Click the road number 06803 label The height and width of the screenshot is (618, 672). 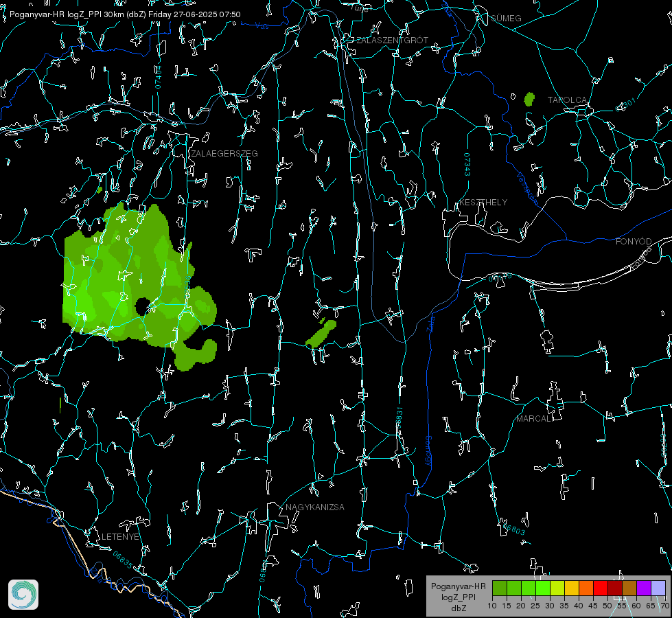click(513, 528)
